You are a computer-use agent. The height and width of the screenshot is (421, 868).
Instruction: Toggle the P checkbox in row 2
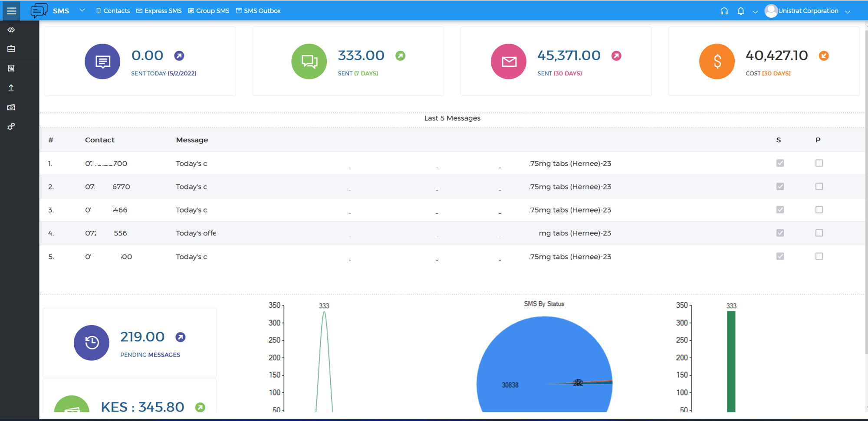point(819,186)
